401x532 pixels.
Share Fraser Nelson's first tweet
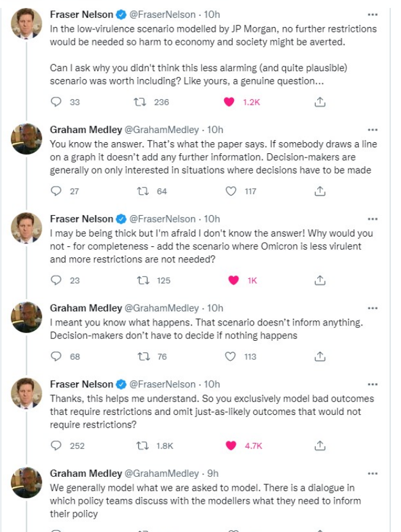click(x=319, y=102)
